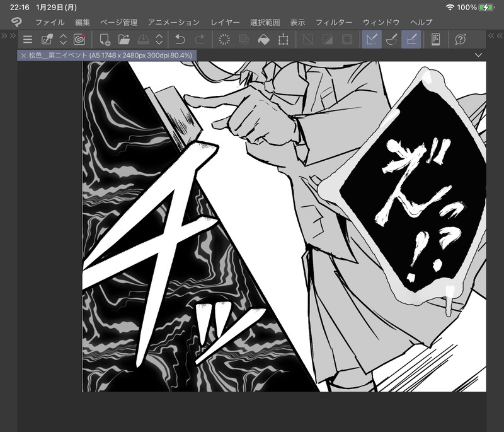Open the 編集 menu
This screenshot has width=504, height=432.
click(83, 22)
